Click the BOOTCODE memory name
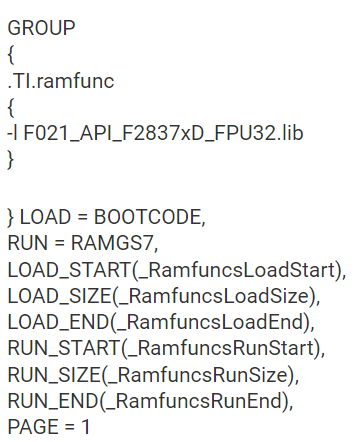 pyautogui.click(x=147, y=217)
